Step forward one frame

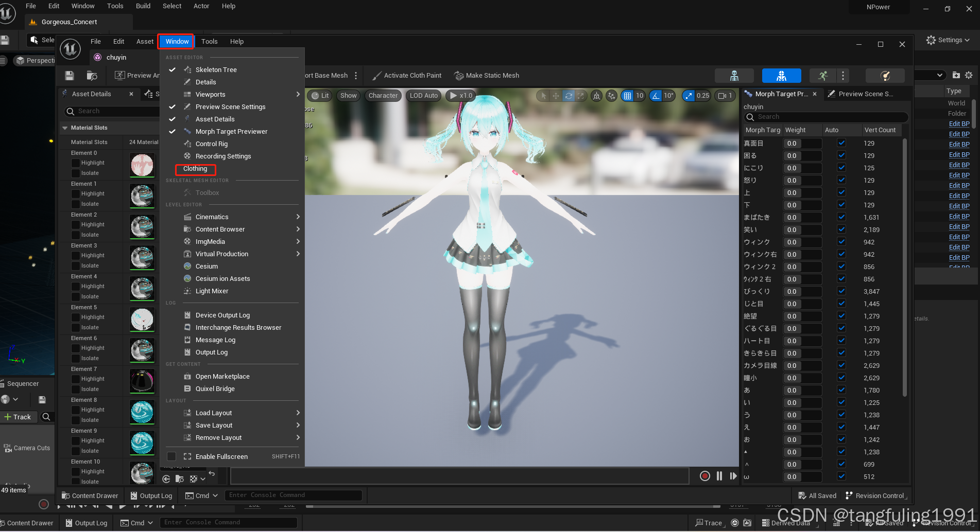733,476
